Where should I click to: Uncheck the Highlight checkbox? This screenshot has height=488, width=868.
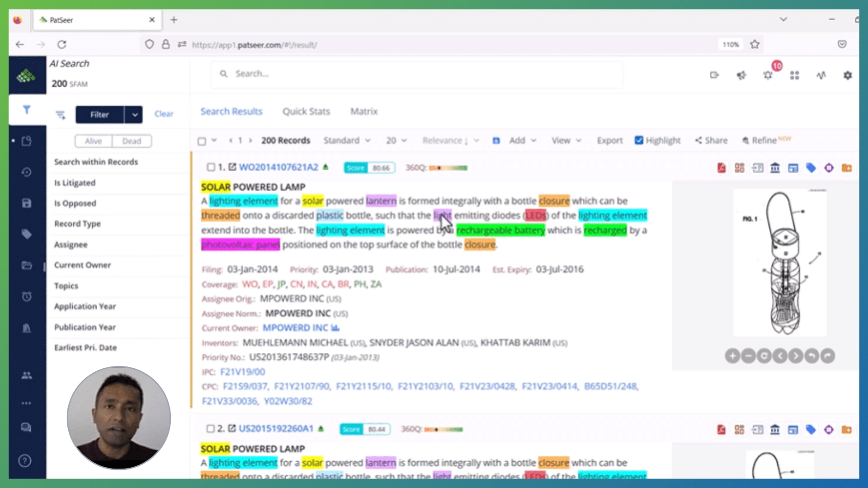[x=639, y=140]
